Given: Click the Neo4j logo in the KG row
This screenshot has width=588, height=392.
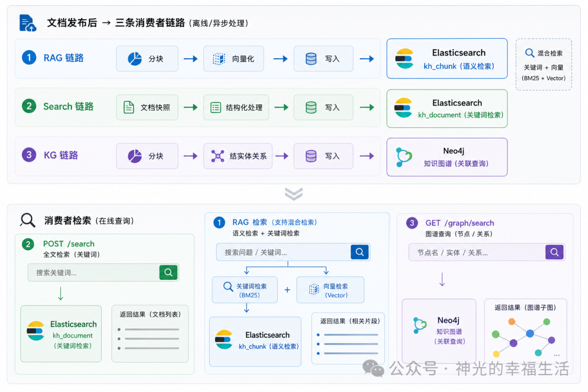Looking at the screenshot, I should click(404, 157).
